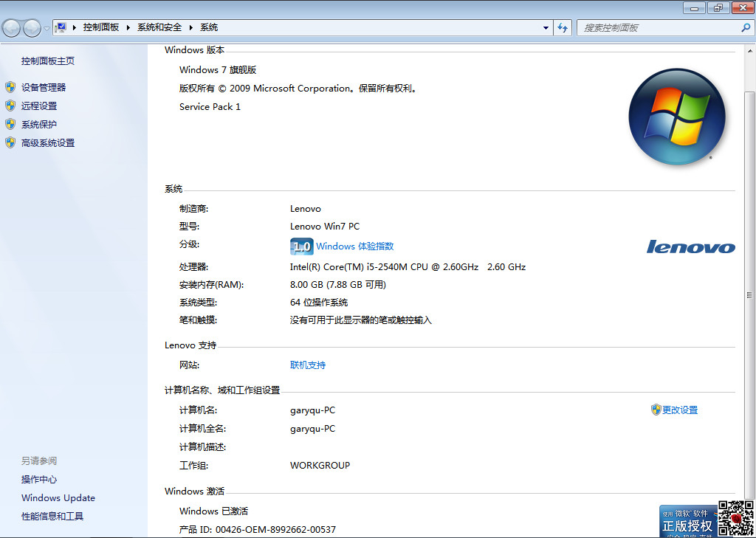Open 高级系统设置 link
Image resolution: width=756 pixels, height=538 pixels.
point(48,142)
